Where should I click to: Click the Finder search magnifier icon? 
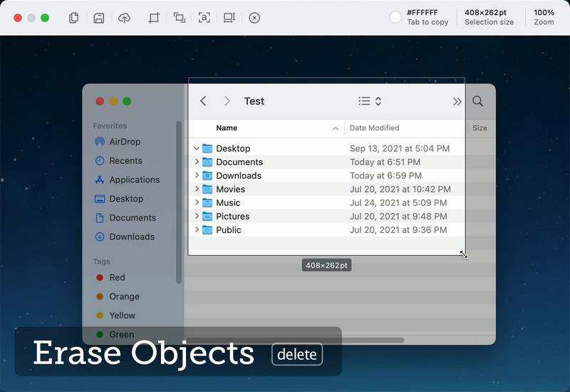click(477, 101)
